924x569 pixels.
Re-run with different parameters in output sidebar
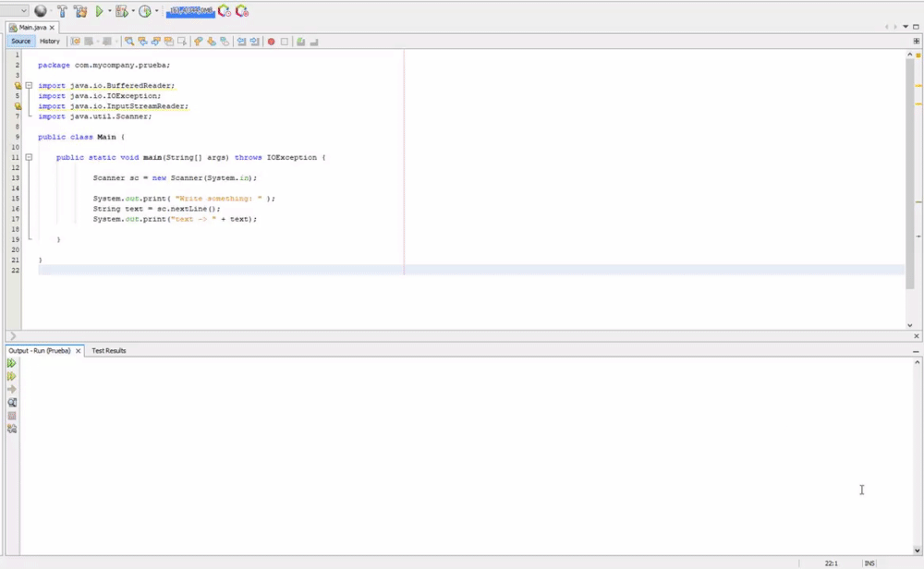tap(12, 376)
